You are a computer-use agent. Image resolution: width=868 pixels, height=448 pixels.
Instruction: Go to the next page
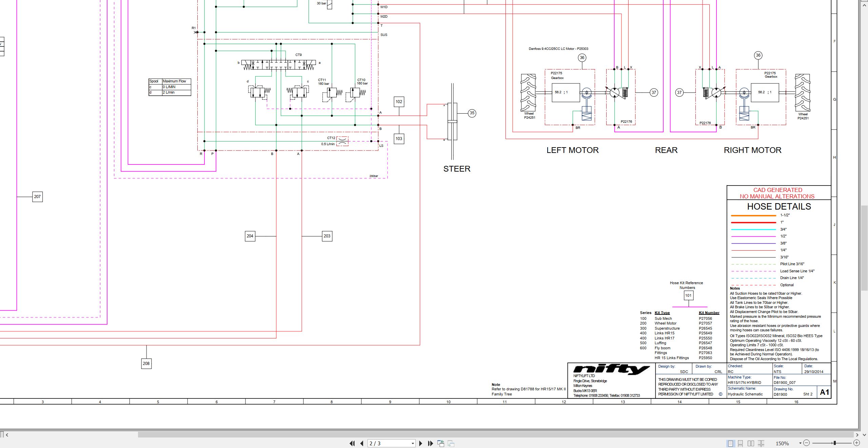tap(421, 443)
